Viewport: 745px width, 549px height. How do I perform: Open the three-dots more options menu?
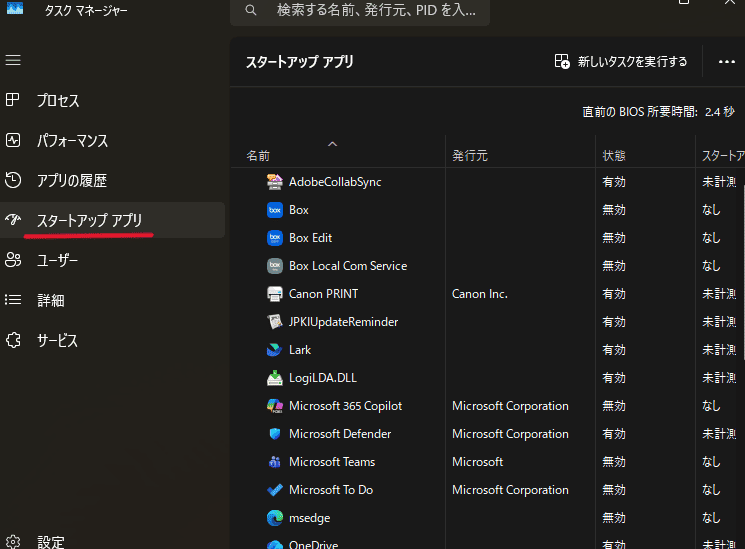click(x=726, y=61)
